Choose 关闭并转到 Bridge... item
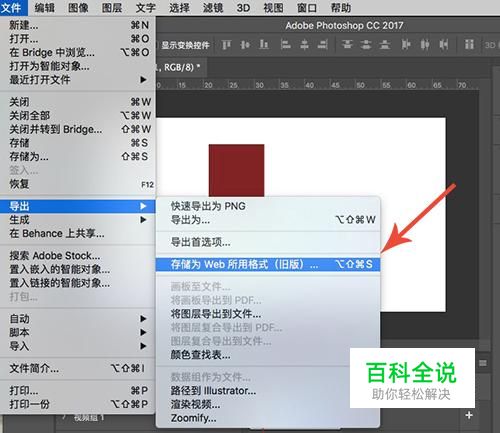Image resolution: width=500 pixels, height=433 pixels. tap(78, 129)
